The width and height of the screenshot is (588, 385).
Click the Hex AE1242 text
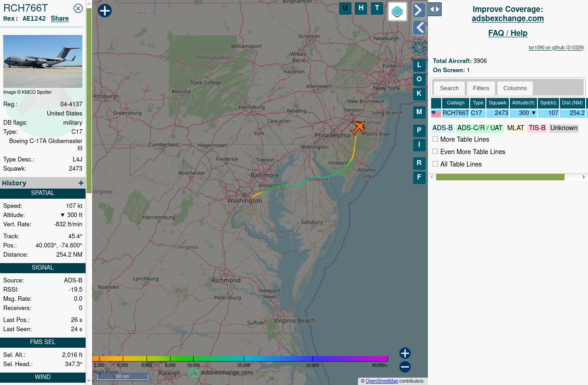pyautogui.click(x=24, y=18)
